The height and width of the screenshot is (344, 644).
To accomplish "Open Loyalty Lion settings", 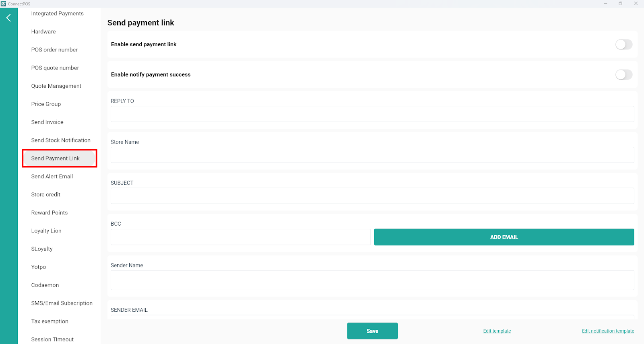I will click(x=46, y=231).
